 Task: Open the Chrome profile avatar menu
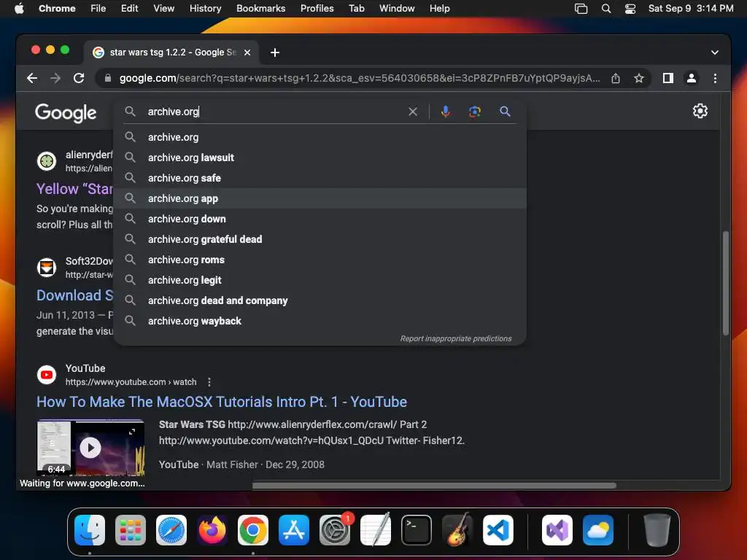692,78
